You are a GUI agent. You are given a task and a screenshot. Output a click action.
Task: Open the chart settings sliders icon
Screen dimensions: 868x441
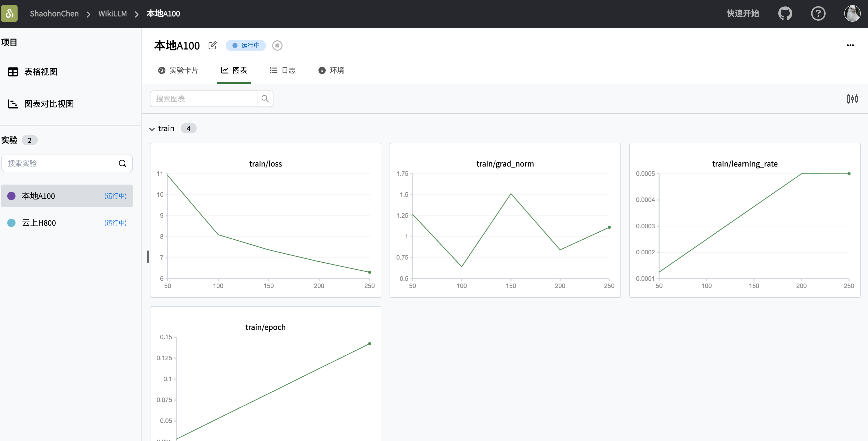pos(852,99)
